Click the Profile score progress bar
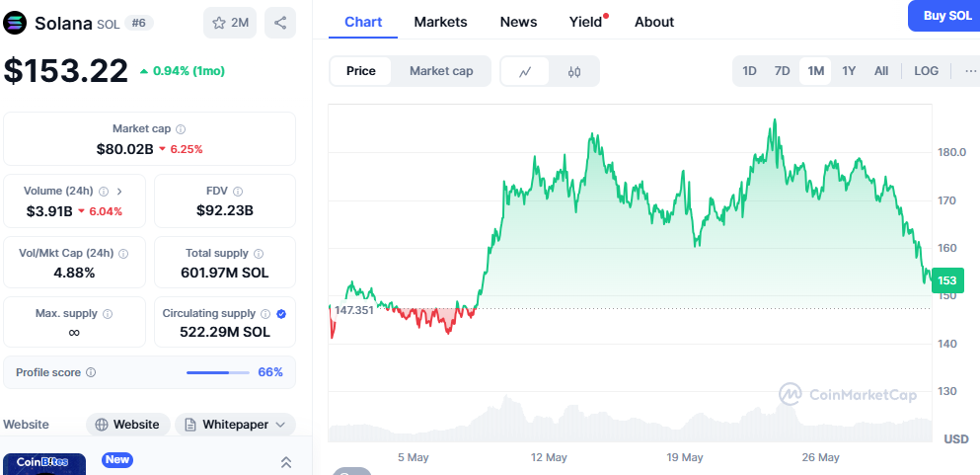The width and height of the screenshot is (980, 475). pyautogui.click(x=217, y=372)
